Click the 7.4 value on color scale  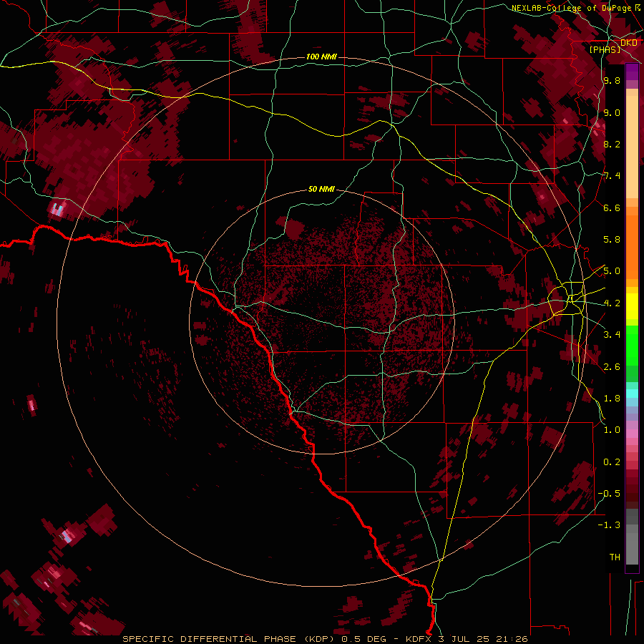click(x=612, y=176)
